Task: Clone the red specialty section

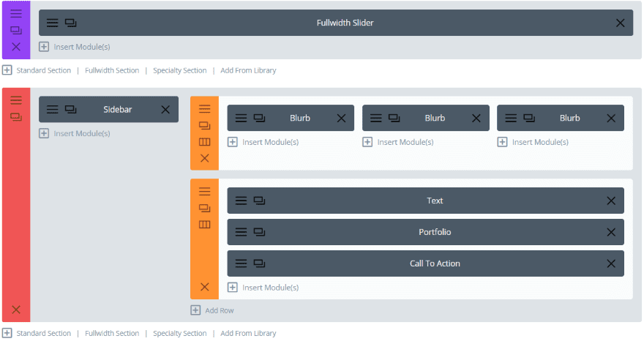Action: click(x=16, y=116)
